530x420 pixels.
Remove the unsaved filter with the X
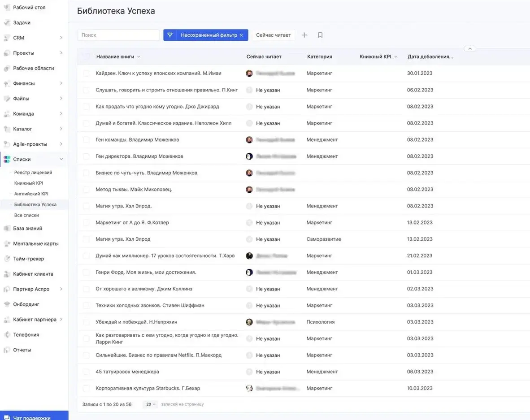click(241, 35)
